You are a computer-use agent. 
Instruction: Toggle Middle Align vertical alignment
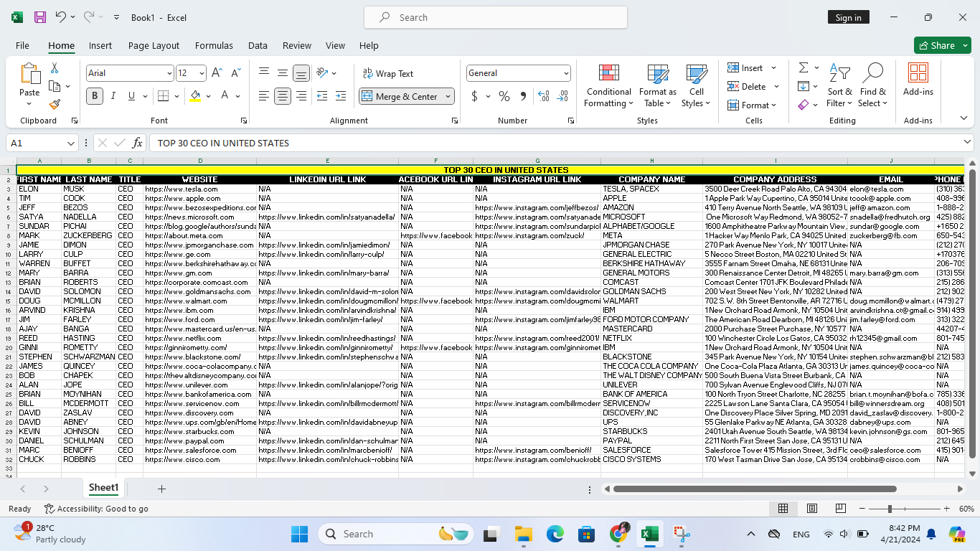click(x=283, y=73)
